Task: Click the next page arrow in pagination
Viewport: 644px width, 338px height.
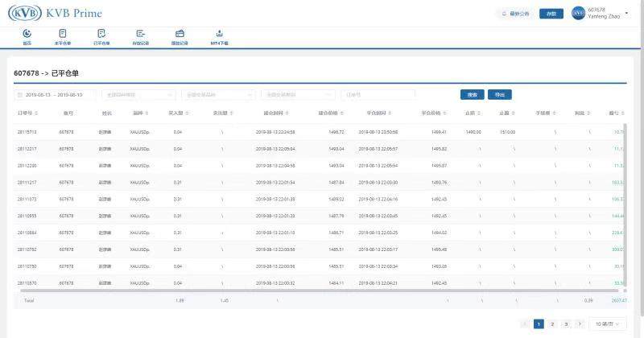Action: 579,324
